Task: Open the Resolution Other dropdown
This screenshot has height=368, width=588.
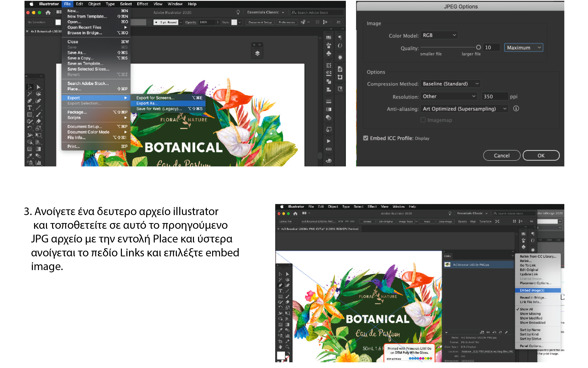Action: [449, 96]
